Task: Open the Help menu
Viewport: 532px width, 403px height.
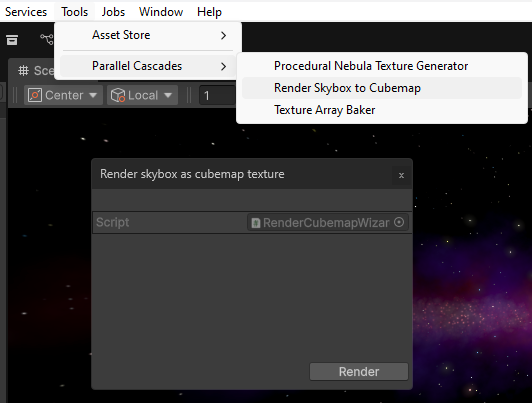Action: 209,12
